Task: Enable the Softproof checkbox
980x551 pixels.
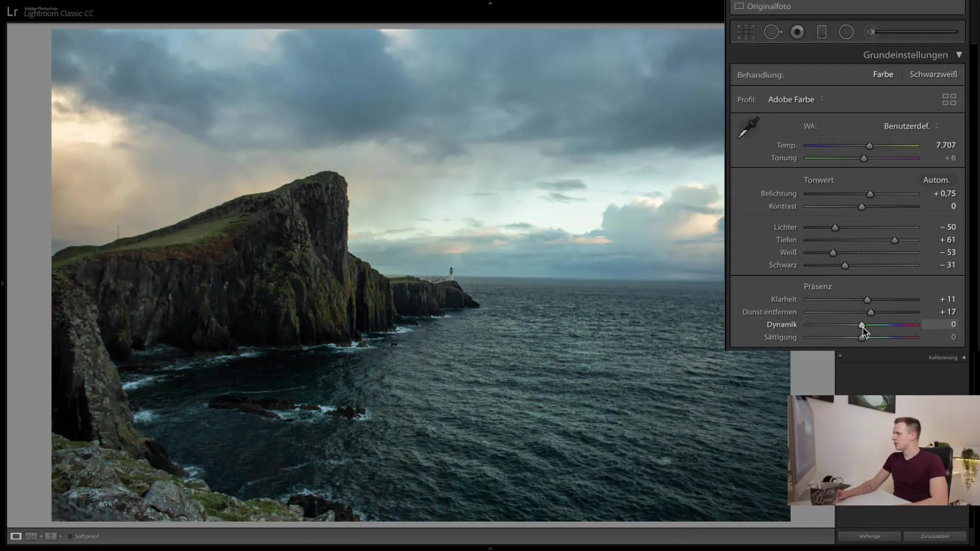Action: [70, 536]
